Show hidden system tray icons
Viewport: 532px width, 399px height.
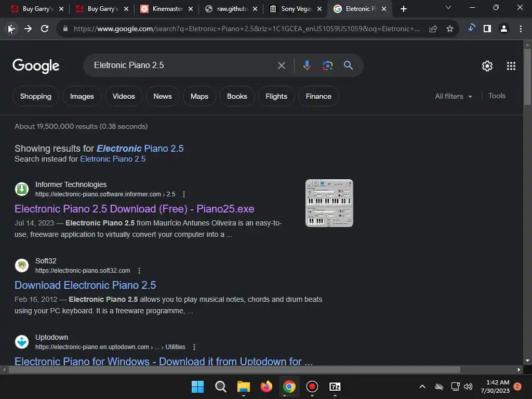(422, 387)
